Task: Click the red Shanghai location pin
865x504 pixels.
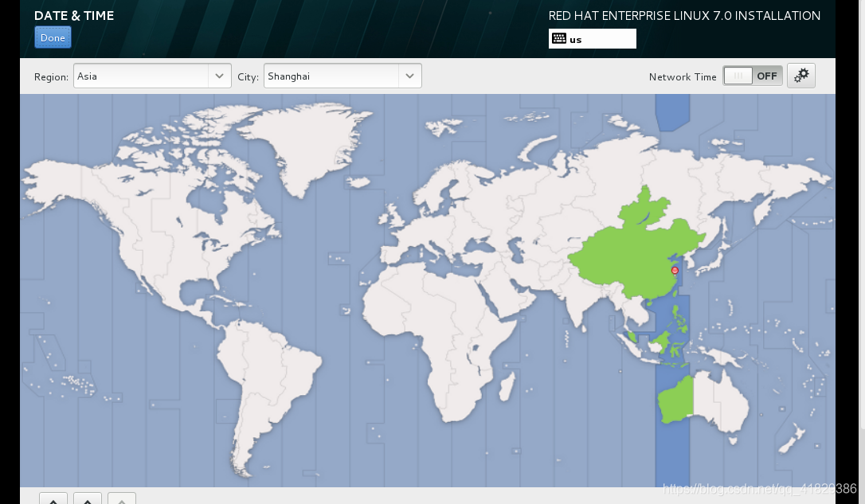Action: tap(675, 271)
